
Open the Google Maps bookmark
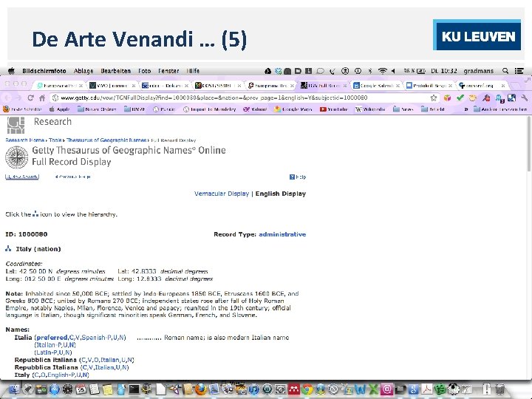coord(293,109)
